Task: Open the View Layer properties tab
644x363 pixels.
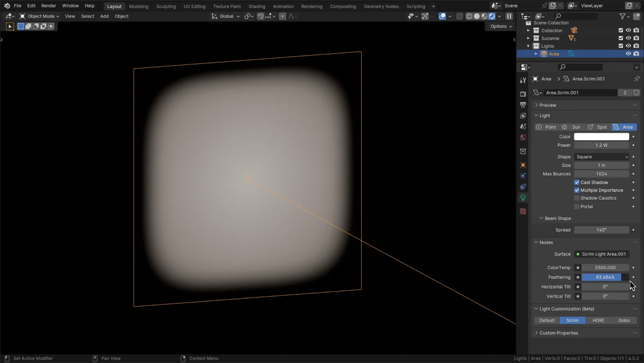Action: 523,116
